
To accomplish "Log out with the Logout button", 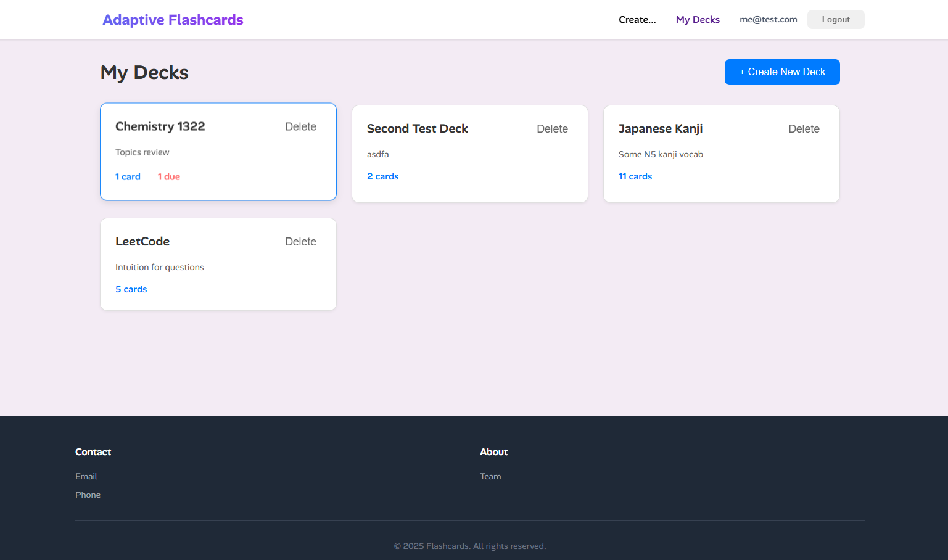I will pyautogui.click(x=836, y=20).
